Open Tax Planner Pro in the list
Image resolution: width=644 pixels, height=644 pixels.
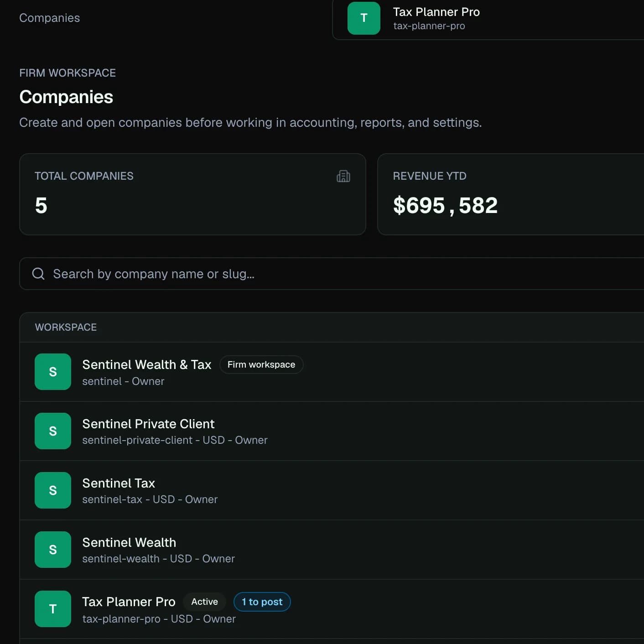click(332, 609)
